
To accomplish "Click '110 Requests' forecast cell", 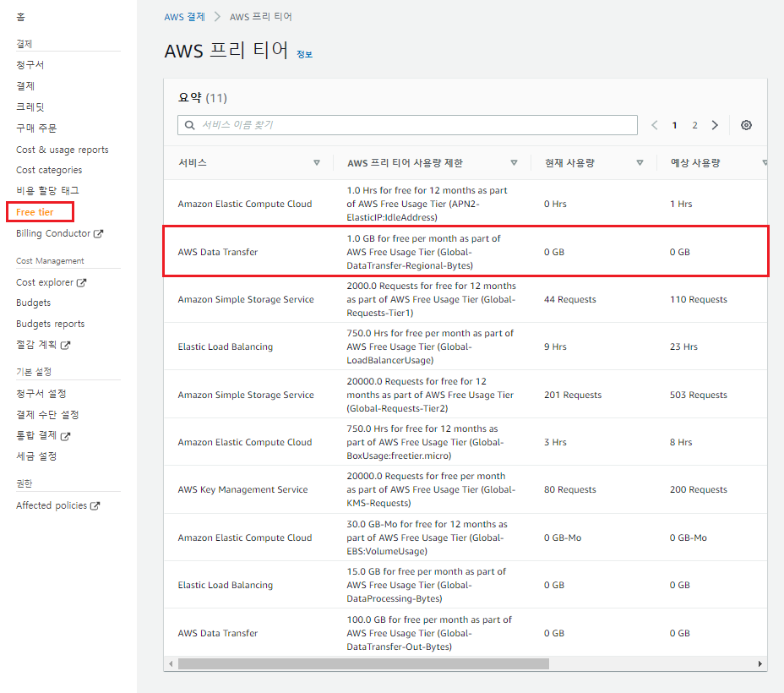I will tap(699, 299).
